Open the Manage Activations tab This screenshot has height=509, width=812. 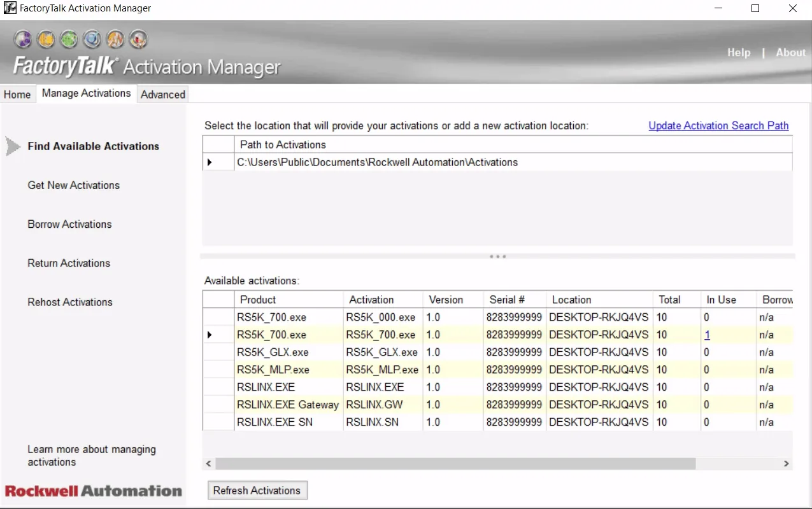(86, 93)
